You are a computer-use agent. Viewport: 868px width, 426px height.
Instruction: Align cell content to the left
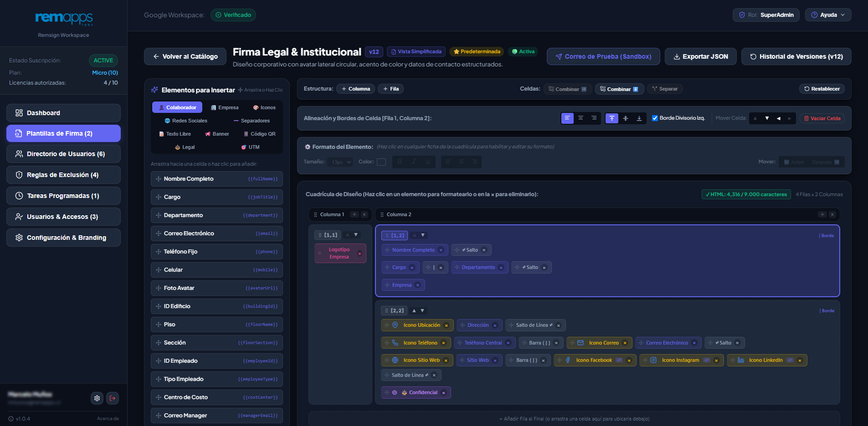click(567, 118)
